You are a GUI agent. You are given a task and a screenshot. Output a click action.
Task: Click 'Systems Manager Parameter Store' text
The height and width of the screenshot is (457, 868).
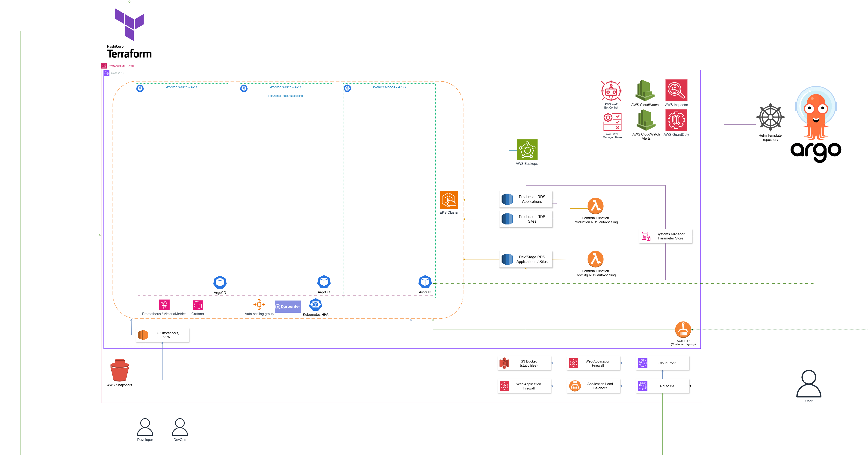(670, 236)
